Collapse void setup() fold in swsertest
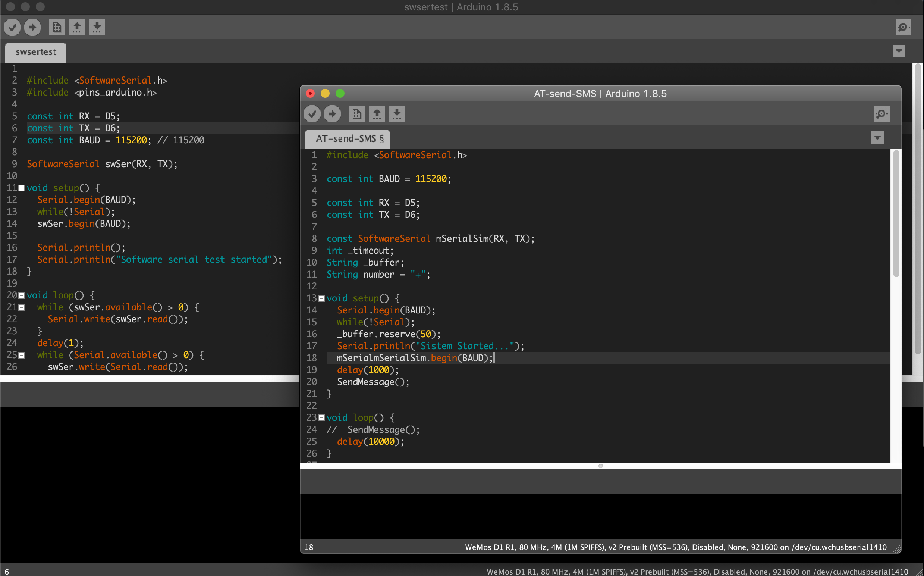The height and width of the screenshot is (576, 924). (22, 188)
